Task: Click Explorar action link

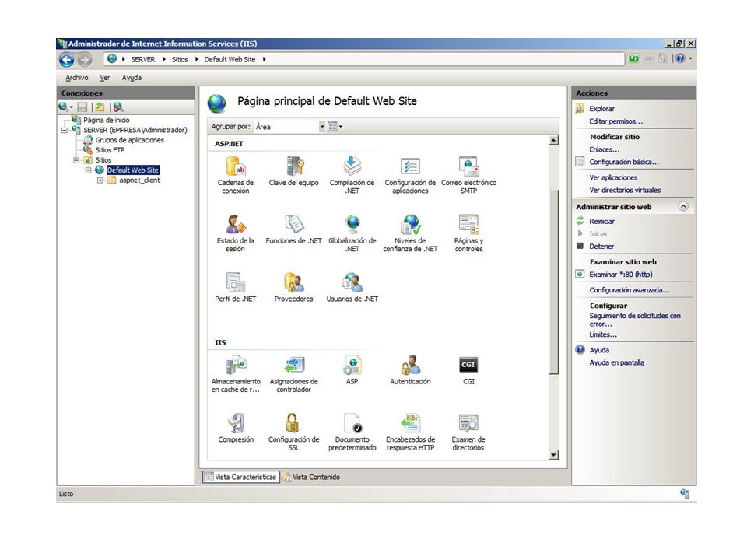Action: click(601, 109)
